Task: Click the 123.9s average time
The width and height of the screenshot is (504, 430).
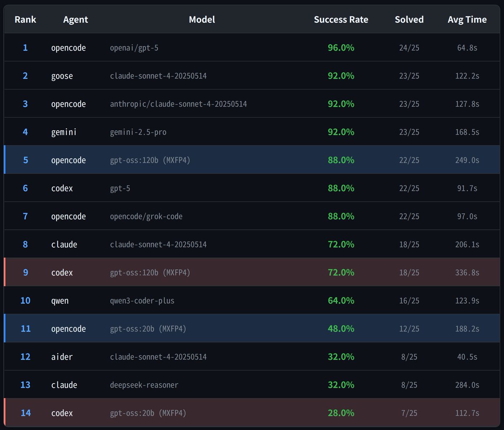Action: [x=467, y=301]
